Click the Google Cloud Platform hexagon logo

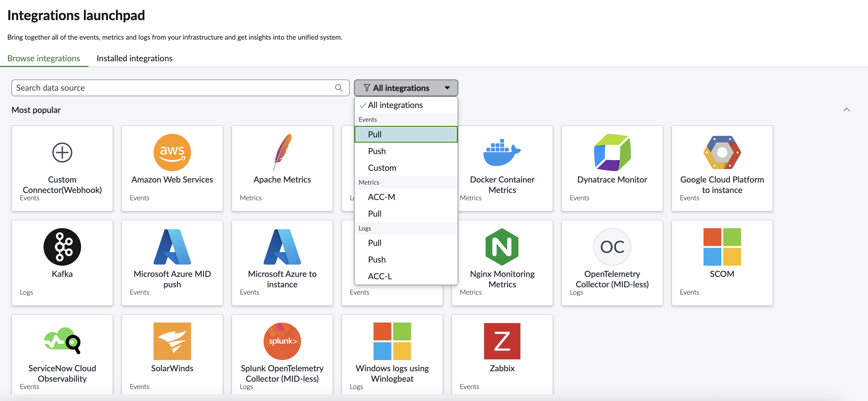point(722,152)
